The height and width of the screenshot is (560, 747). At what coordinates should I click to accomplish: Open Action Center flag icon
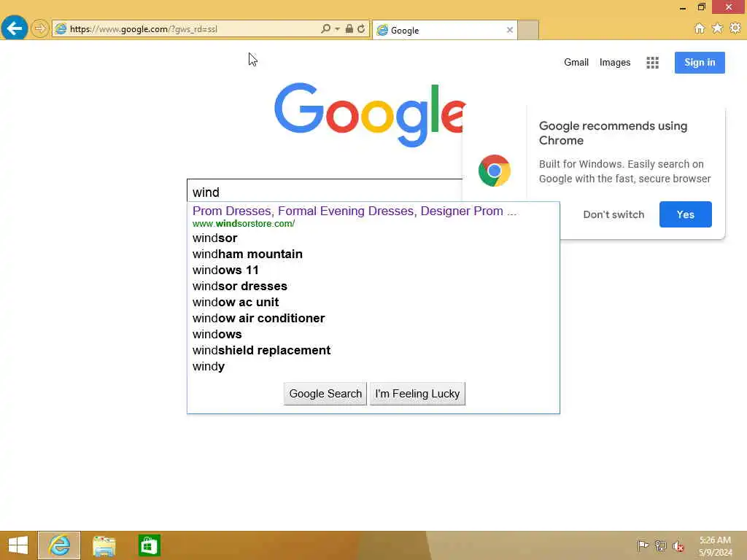643,545
